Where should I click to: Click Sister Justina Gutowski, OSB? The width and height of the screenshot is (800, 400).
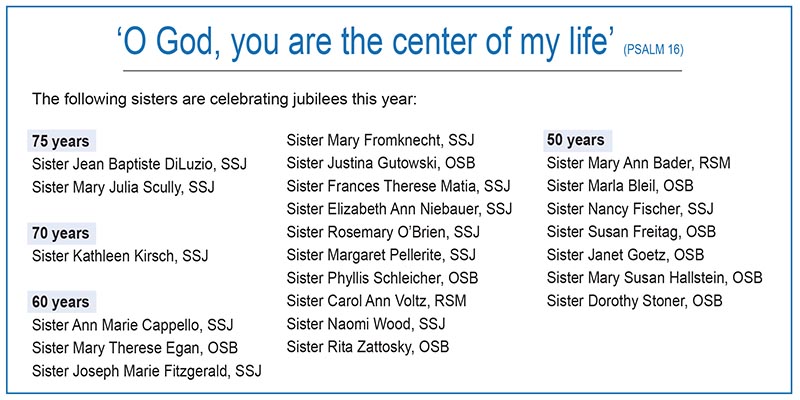pos(381,163)
